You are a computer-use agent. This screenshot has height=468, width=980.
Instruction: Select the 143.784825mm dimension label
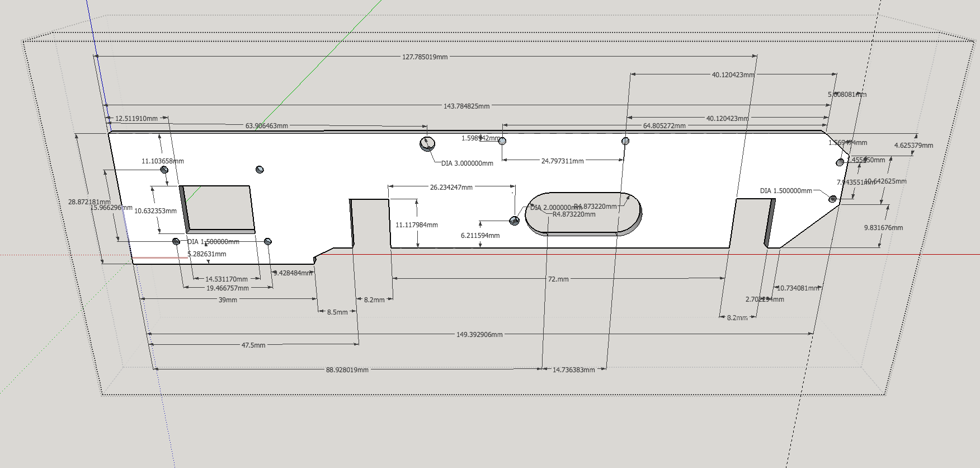(x=467, y=106)
